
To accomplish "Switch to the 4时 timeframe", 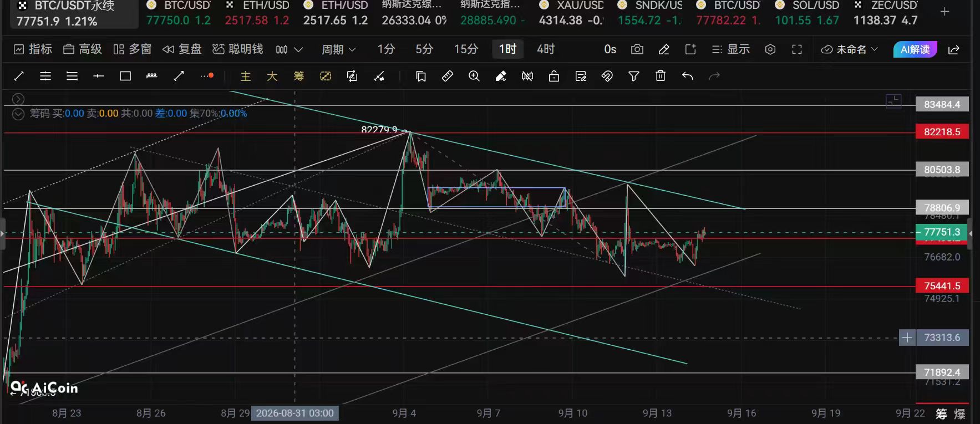I will [546, 49].
